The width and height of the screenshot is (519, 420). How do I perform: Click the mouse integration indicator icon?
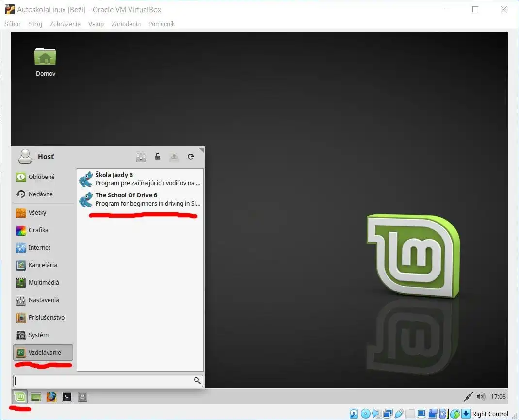(x=455, y=414)
